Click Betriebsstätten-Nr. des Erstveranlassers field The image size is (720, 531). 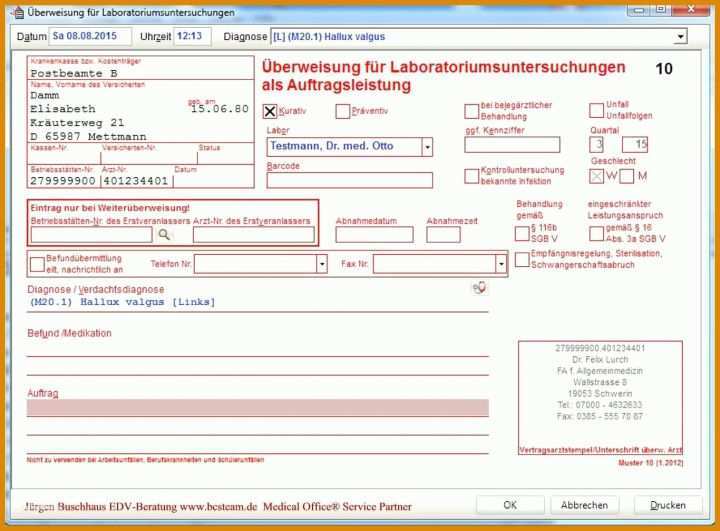coord(91,235)
